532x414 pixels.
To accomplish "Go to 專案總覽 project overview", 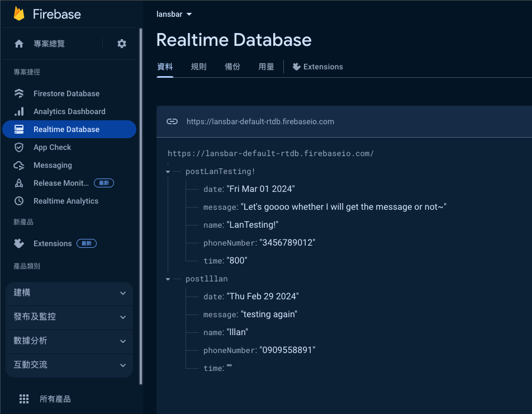I will pyautogui.click(x=49, y=44).
